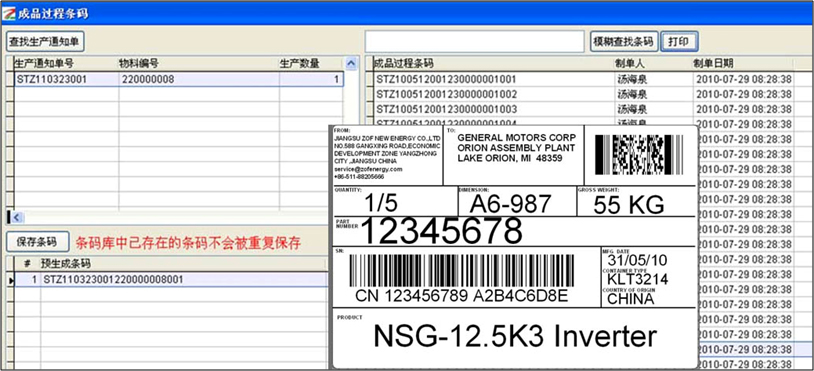Select barcode row ending in 0001003
This screenshot has height=371, width=814.
coord(584,109)
